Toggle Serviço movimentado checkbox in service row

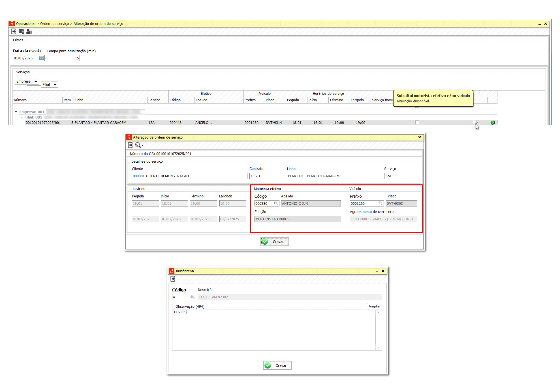[417, 122]
